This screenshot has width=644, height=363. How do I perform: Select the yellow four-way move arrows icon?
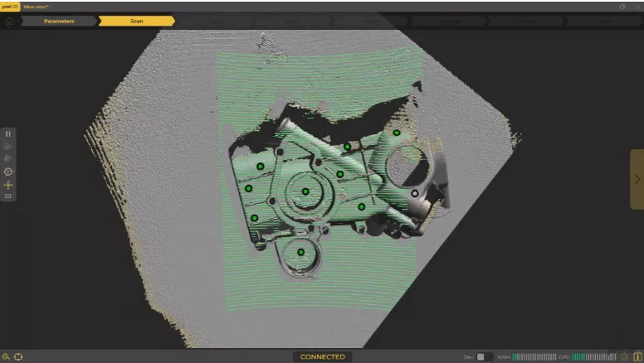tap(8, 185)
